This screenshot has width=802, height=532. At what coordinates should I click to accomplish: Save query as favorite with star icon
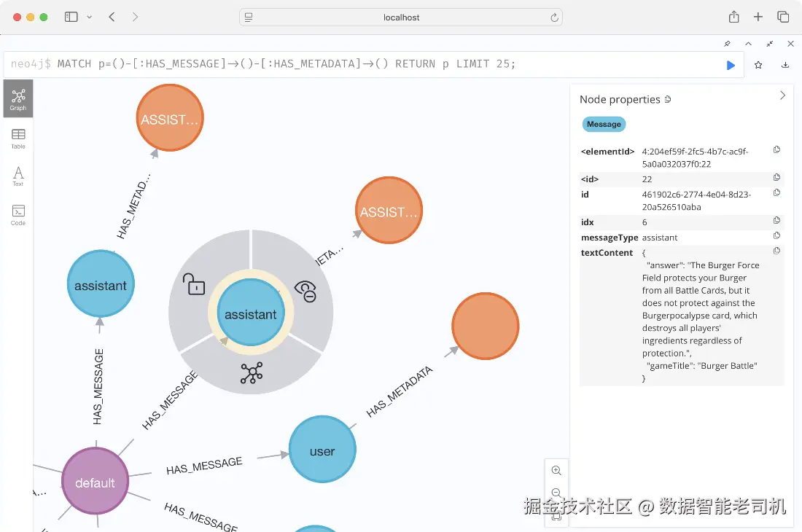(x=758, y=65)
